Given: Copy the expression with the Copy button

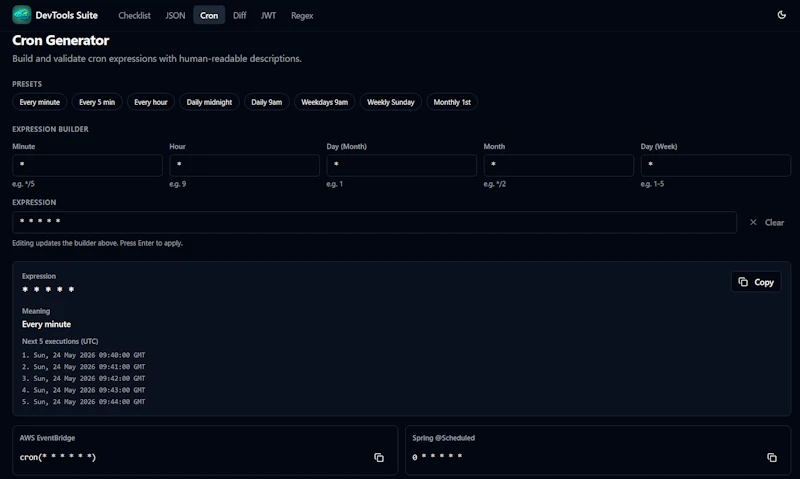Looking at the screenshot, I should pyautogui.click(x=756, y=282).
